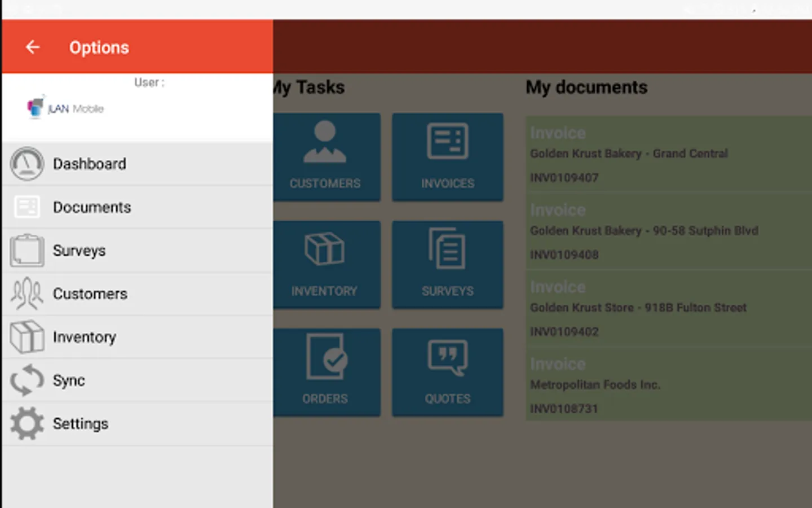Open the QUOTES task tile
812x508 pixels.
(x=448, y=373)
